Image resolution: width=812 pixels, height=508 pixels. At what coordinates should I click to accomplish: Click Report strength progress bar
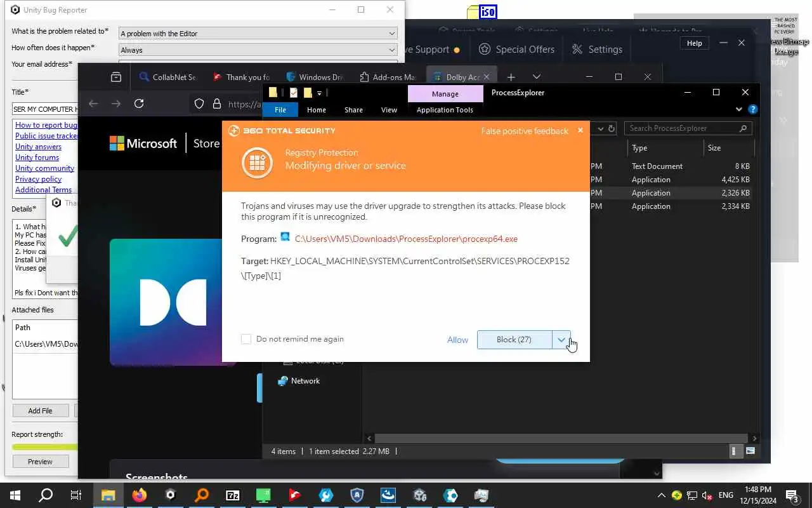[44, 447]
